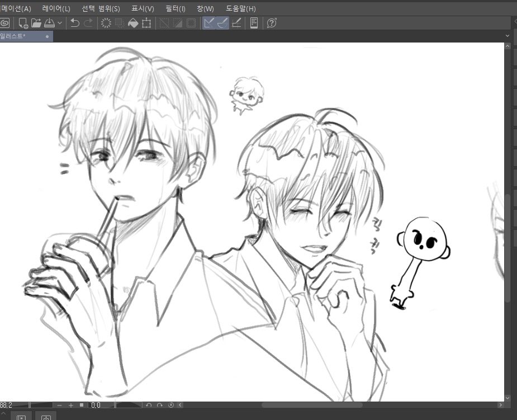Collapse the right panel dock arrow
Viewport: 517px width, 420px height.
(515, 21)
